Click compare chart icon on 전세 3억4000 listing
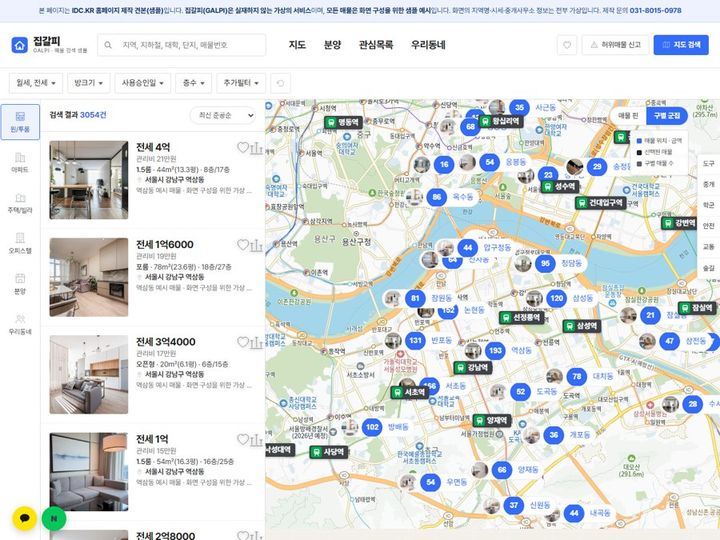720x540 pixels. (x=257, y=343)
